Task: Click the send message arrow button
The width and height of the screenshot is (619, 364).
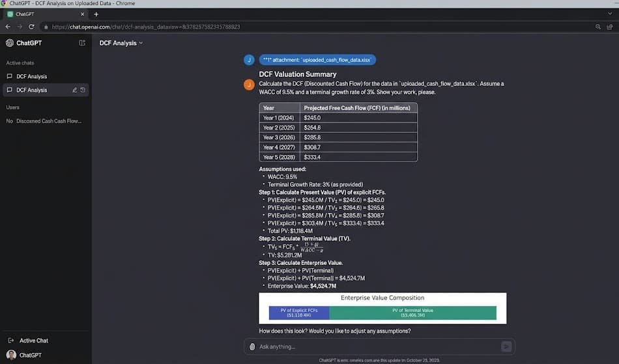Action: pyautogui.click(x=506, y=346)
